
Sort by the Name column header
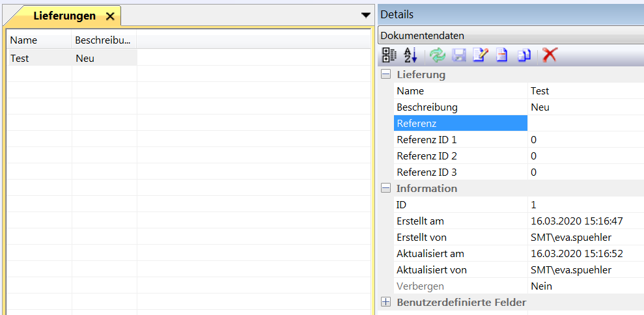coord(39,40)
